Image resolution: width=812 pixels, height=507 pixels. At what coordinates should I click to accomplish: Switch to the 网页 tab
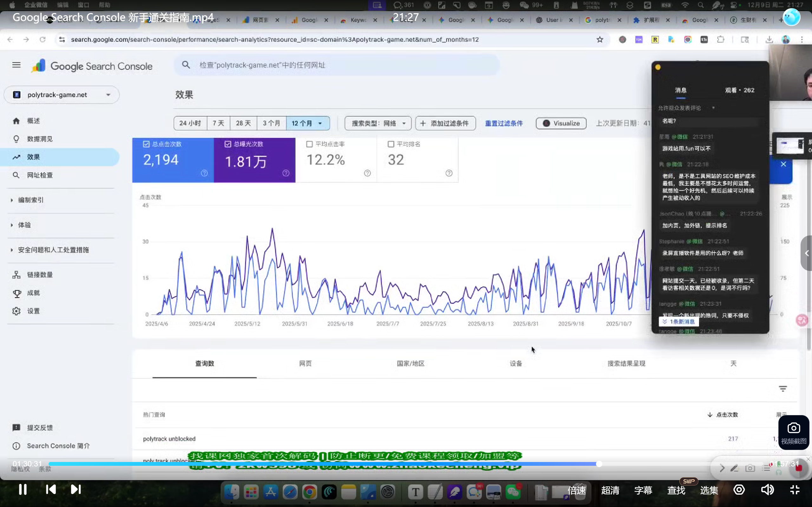point(305,363)
